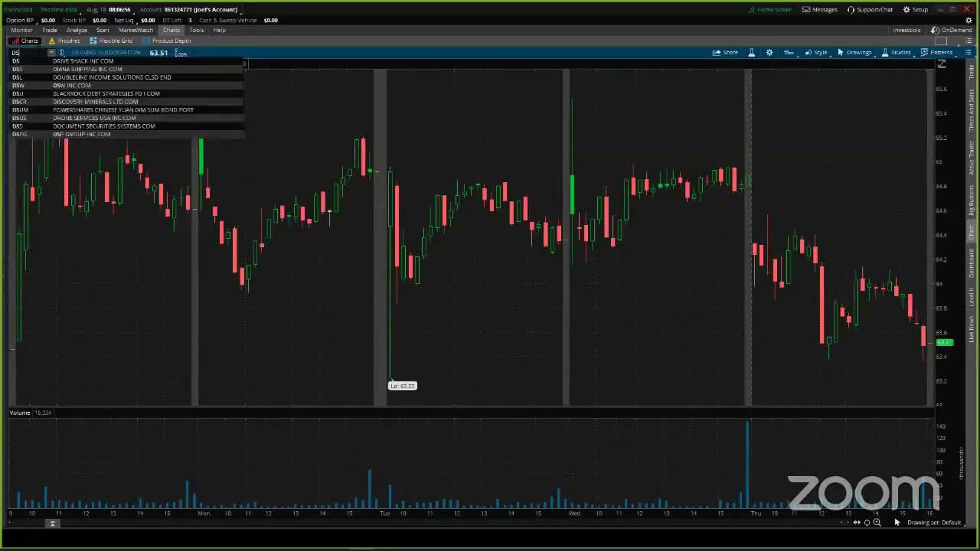Screen dimensions: 980x551
Task: Open the Trade sidebar panel
Action: click(x=972, y=72)
